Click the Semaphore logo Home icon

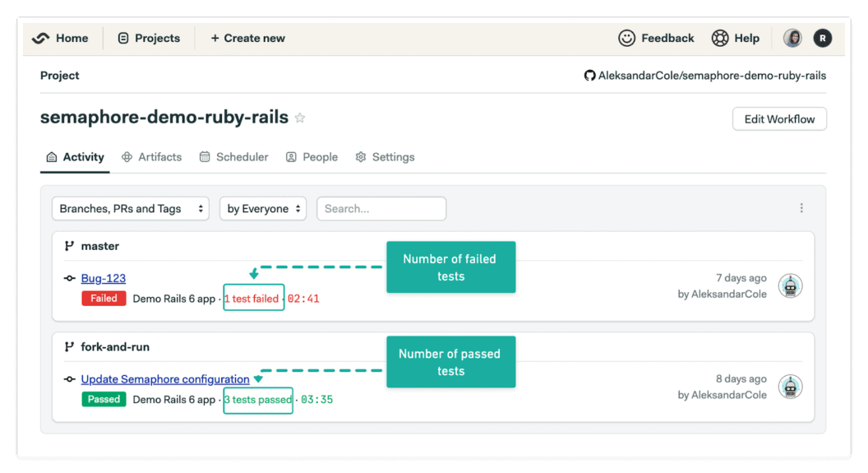click(x=41, y=38)
